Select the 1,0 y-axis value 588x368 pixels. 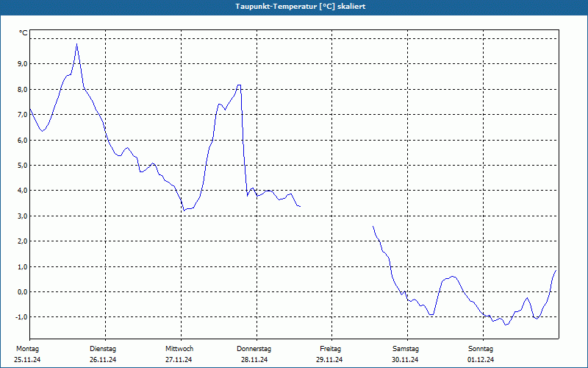point(23,266)
